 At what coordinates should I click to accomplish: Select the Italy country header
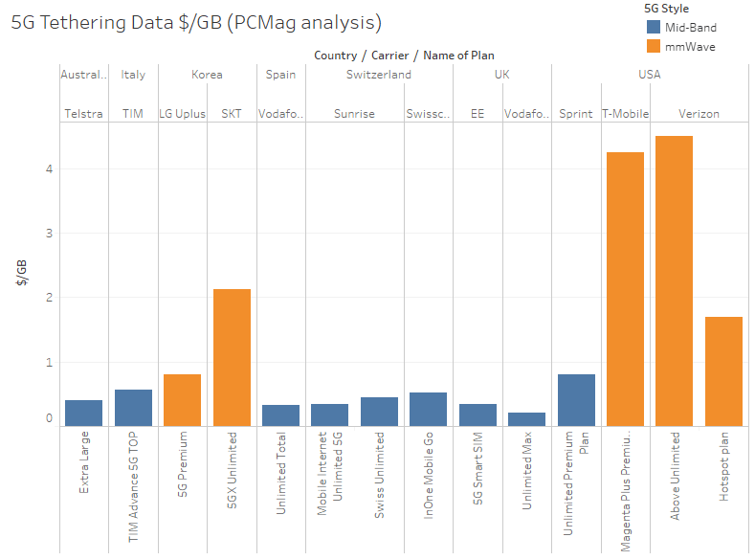click(x=133, y=75)
